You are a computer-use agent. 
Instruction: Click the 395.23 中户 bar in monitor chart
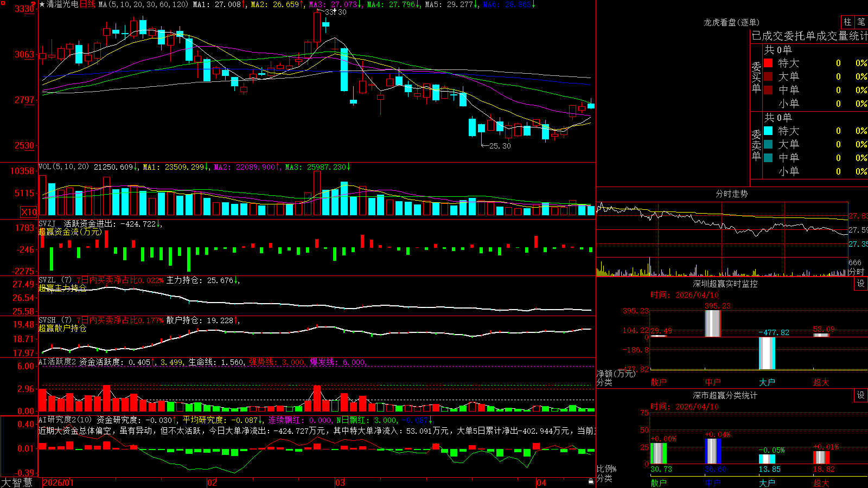pos(713,324)
